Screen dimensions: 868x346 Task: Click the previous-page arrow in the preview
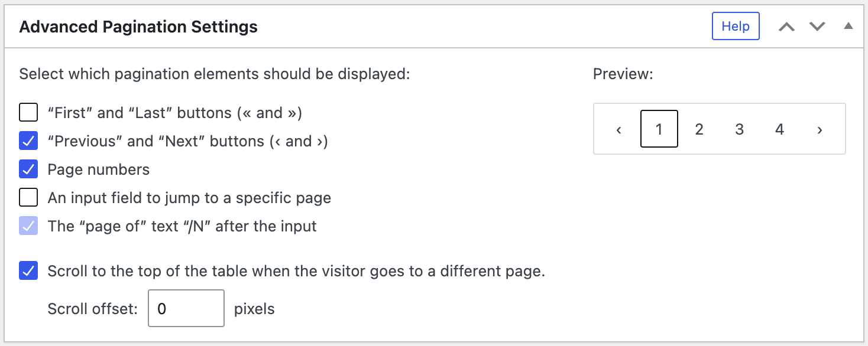pyautogui.click(x=619, y=129)
